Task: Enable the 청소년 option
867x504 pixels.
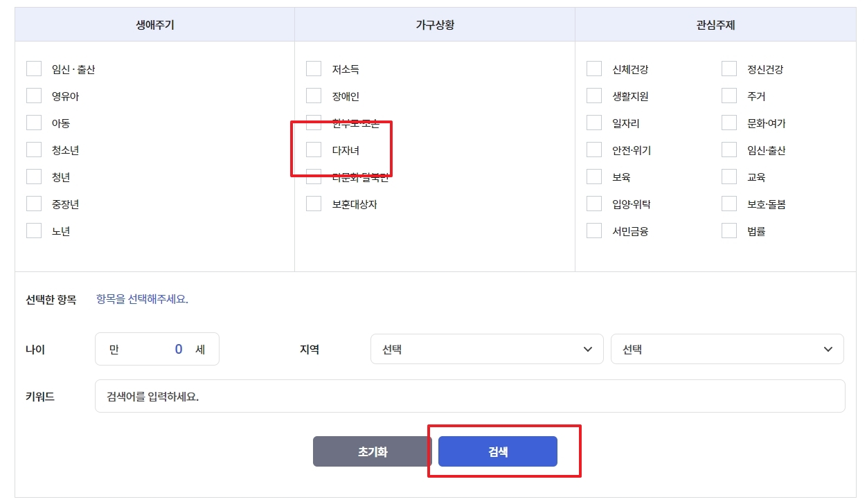Action: pyautogui.click(x=33, y=150)
